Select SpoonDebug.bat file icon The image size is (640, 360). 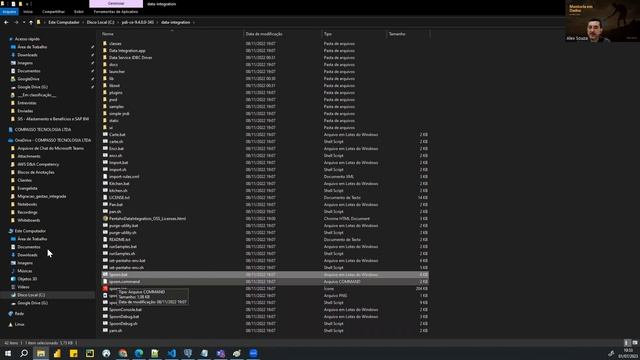[x=105, y=316]
